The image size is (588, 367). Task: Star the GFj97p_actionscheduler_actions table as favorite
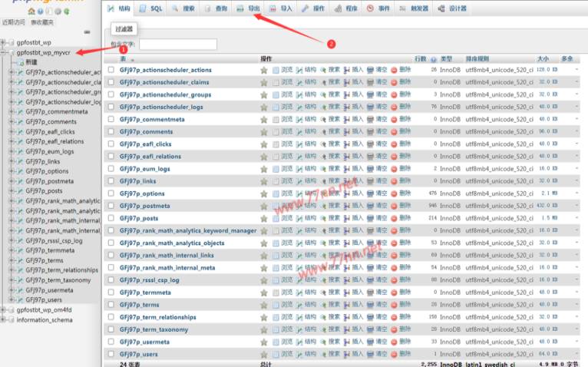tap(263, 70)
